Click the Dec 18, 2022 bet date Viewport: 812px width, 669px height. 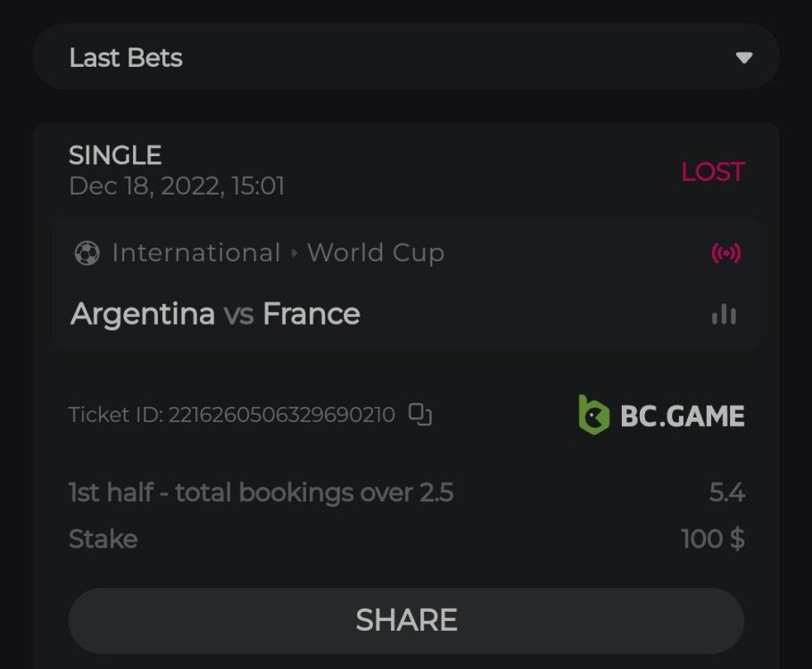(177, 186)
